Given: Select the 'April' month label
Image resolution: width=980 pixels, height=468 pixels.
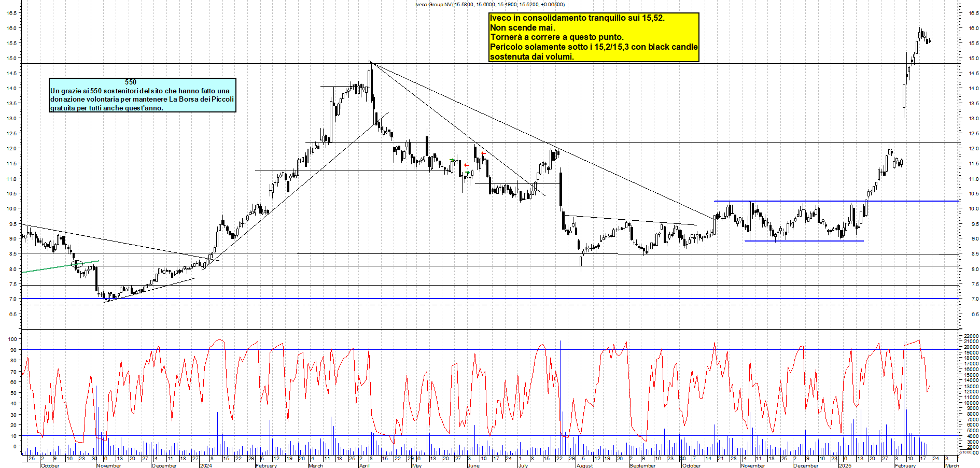Looking at the screenshot, I should (365, 465).
